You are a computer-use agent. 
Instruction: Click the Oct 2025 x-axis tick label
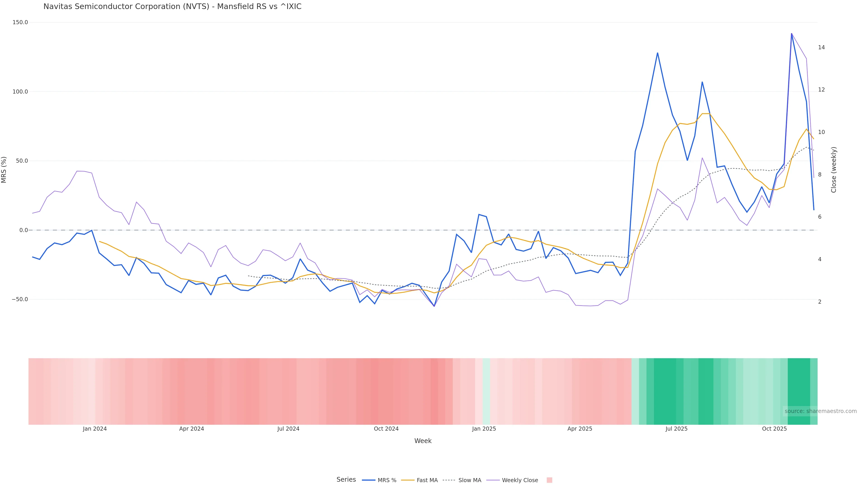(x=774, y=429)
